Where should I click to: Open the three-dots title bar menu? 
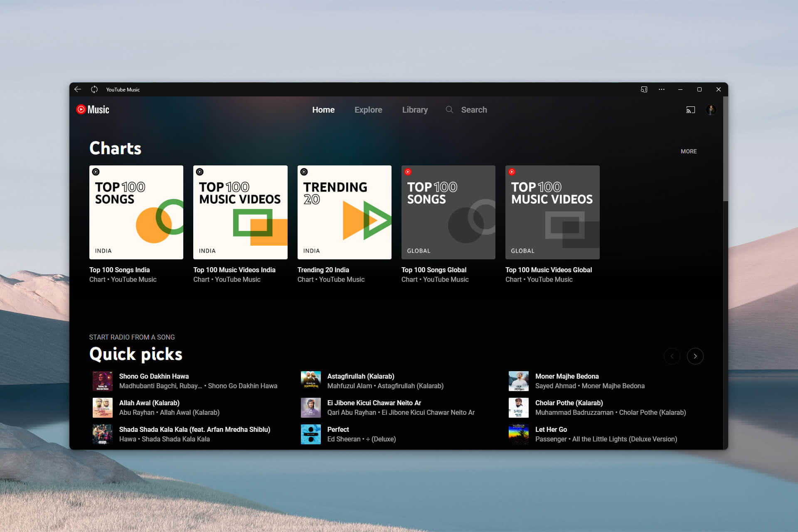[x=662, y=89]
